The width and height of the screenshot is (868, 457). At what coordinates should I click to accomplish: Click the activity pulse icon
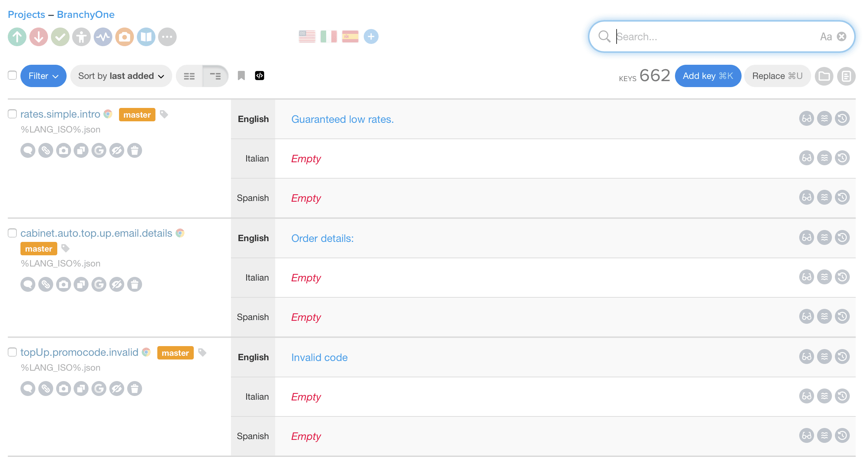(103, 37)
